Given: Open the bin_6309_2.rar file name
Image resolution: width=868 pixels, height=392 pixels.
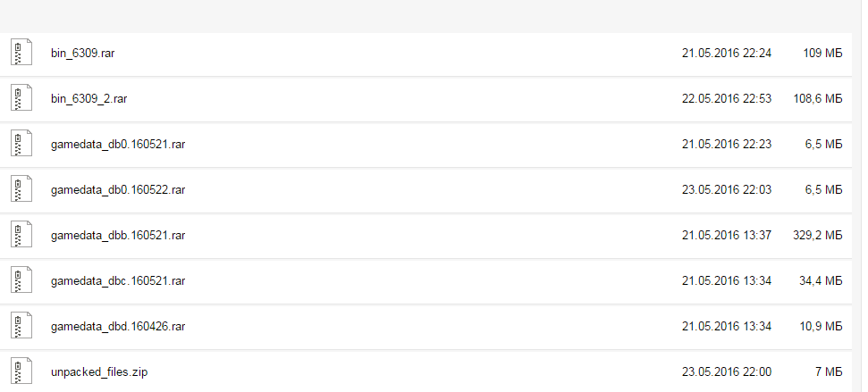Looking at the screenshot, I should [89, 99].
